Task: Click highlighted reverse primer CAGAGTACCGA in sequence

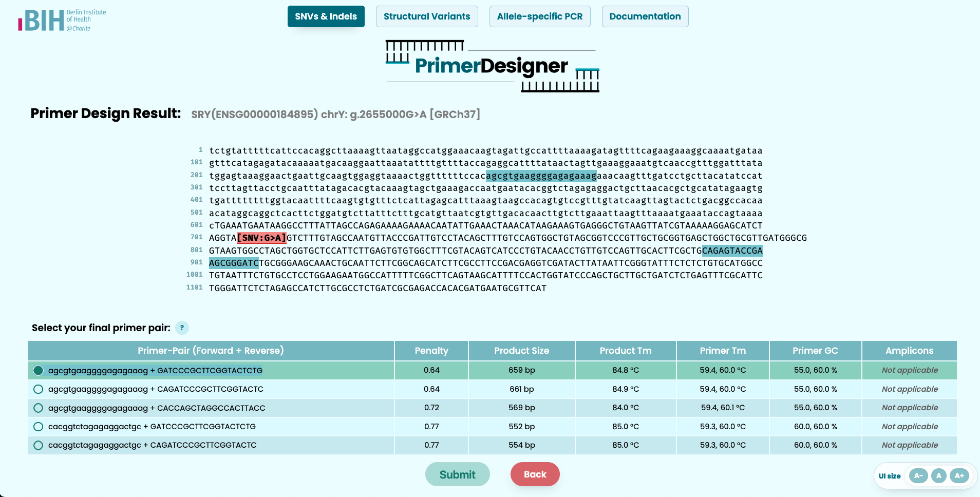Action: (732, 251)
